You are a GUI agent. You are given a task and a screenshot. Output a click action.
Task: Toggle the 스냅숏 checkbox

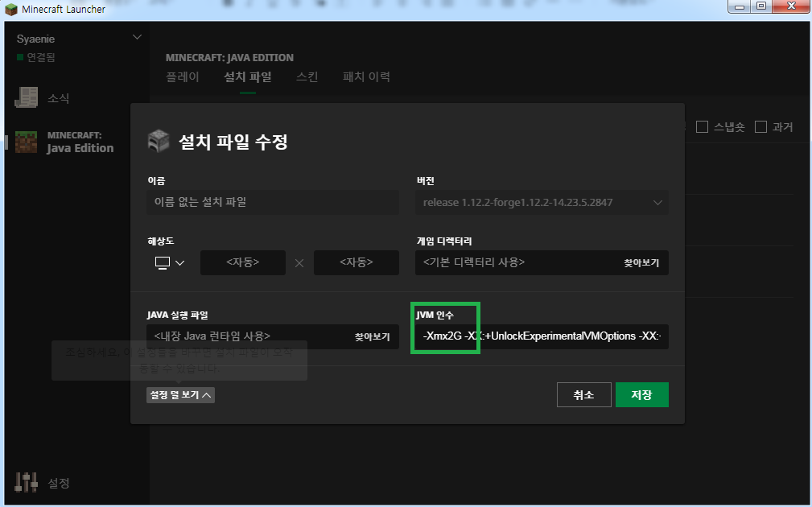[703, 127]
